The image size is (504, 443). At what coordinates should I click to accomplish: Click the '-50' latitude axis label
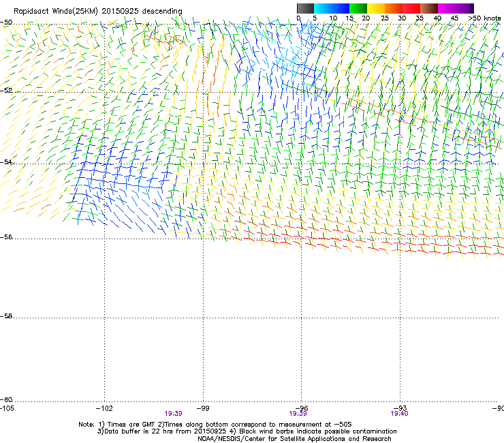6,22
